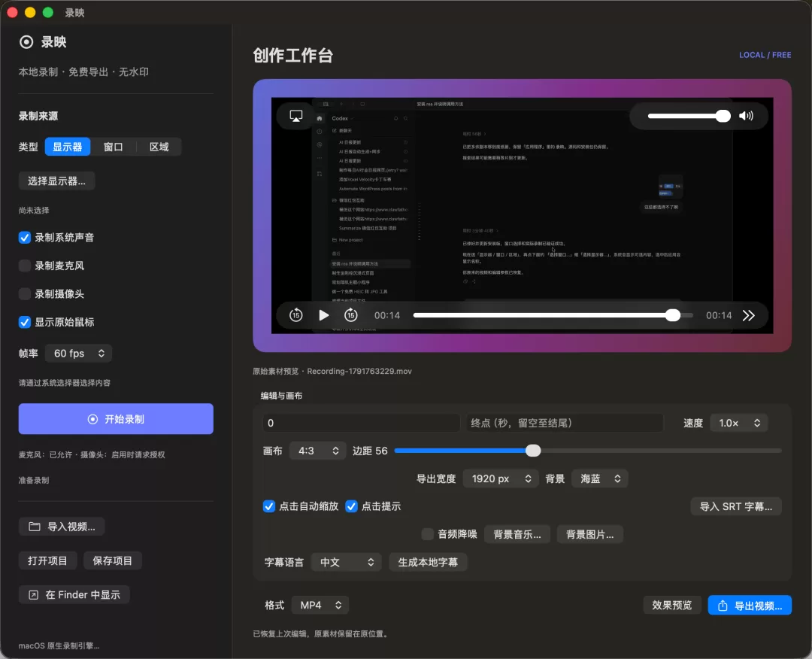Mute audio with the speaker icon
The image size is (812, 659).
coord(746,116)
